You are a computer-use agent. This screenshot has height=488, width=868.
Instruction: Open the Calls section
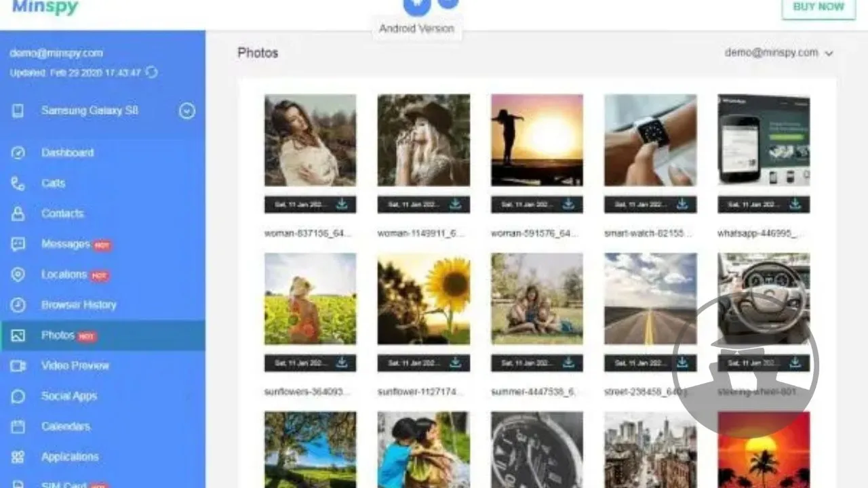point(54,183)
